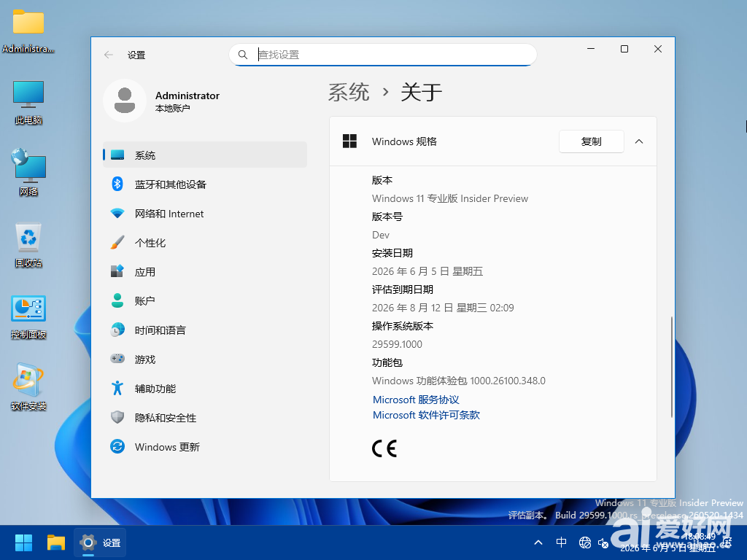The width and height of the screenshot is (747, 560).
Task: Select 控制面板 desktop icon
Action: coord(28,317)
